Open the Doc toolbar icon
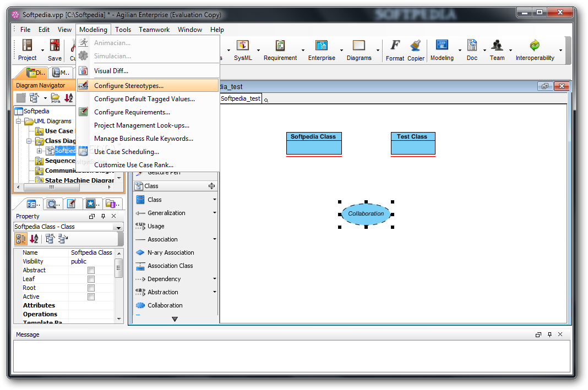The height and width of the screenshot is (390, 588). coord(472,45)
